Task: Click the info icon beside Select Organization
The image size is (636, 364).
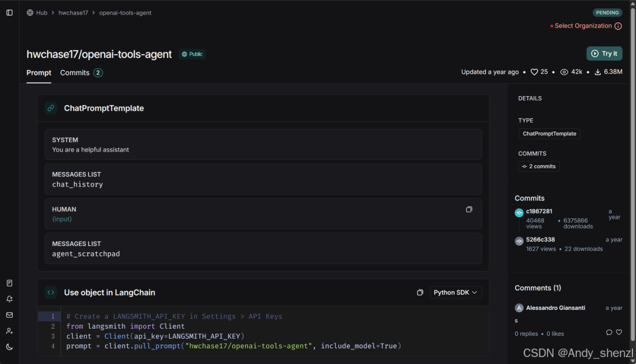Action: pos(618,26)
